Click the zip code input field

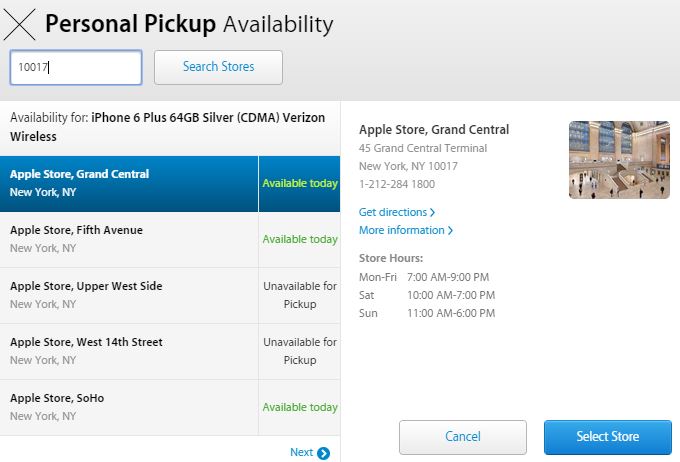[76, 67]
